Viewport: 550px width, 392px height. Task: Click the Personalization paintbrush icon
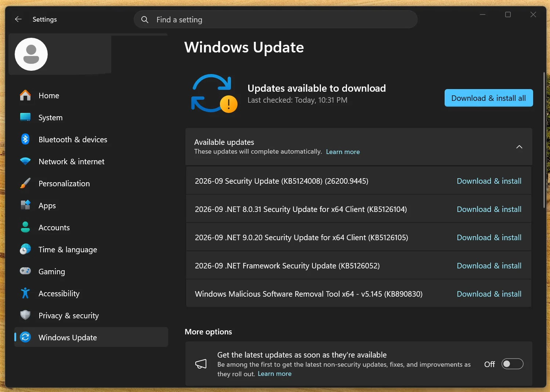(25, 183)
